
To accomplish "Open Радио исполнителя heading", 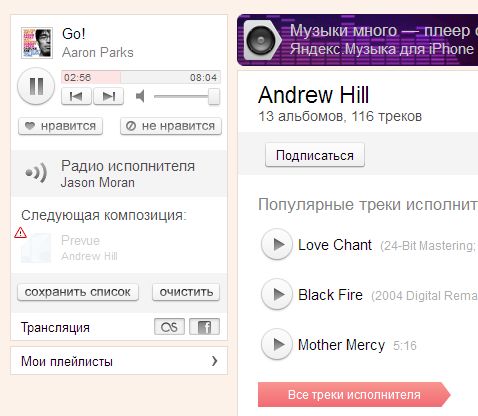I will point(128,166).
